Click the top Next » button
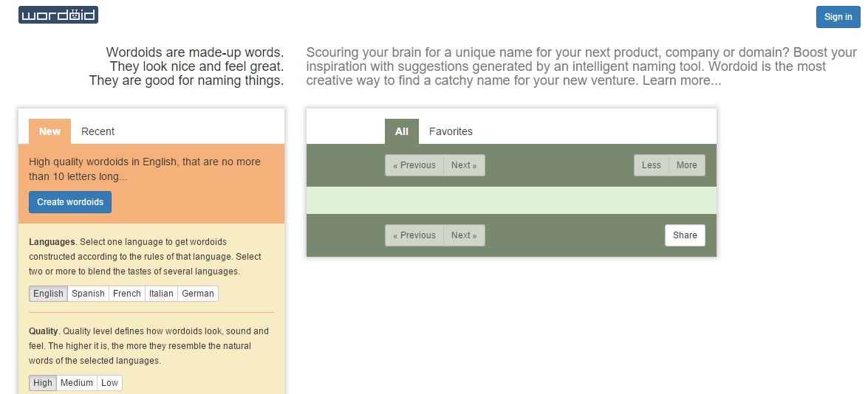 tap(464, 165)
